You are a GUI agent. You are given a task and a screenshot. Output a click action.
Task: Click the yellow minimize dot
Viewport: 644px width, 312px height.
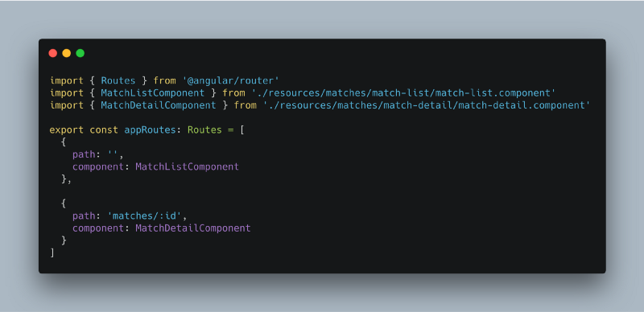point(67,53)
